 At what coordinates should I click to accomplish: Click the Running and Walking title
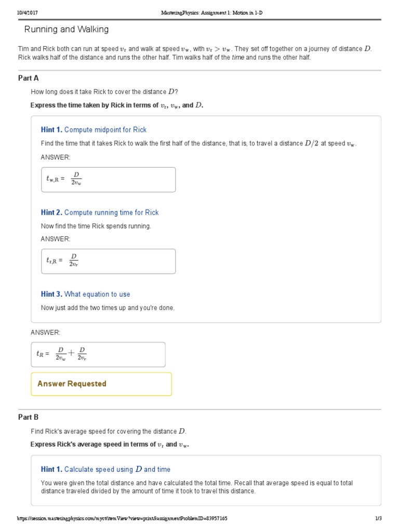pos(66,30)
